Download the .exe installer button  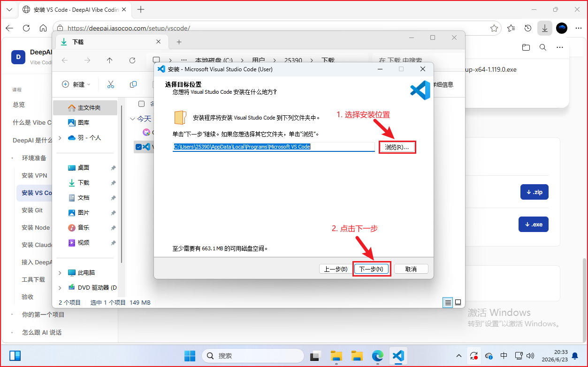[x=534, y=225]
